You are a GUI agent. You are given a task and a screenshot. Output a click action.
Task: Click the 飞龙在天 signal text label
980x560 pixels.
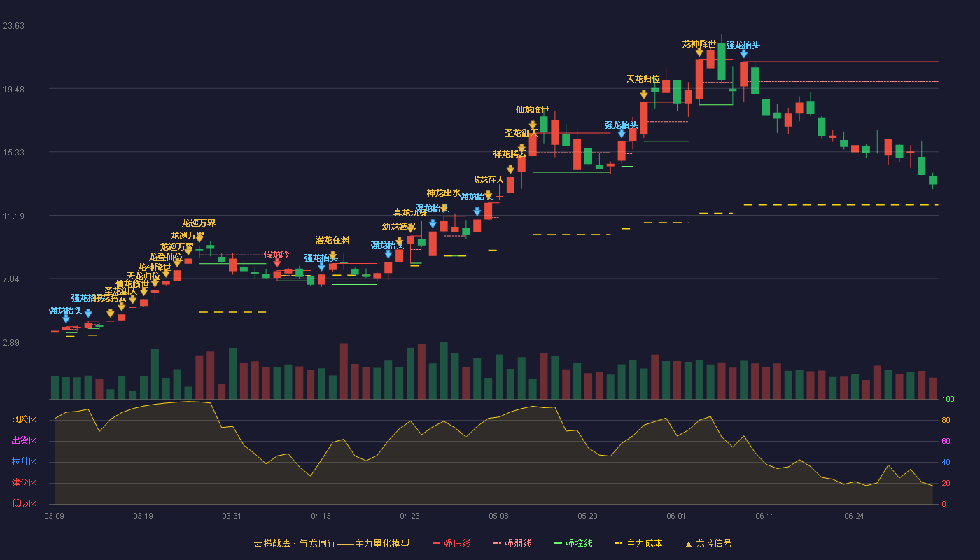[488, 180]
